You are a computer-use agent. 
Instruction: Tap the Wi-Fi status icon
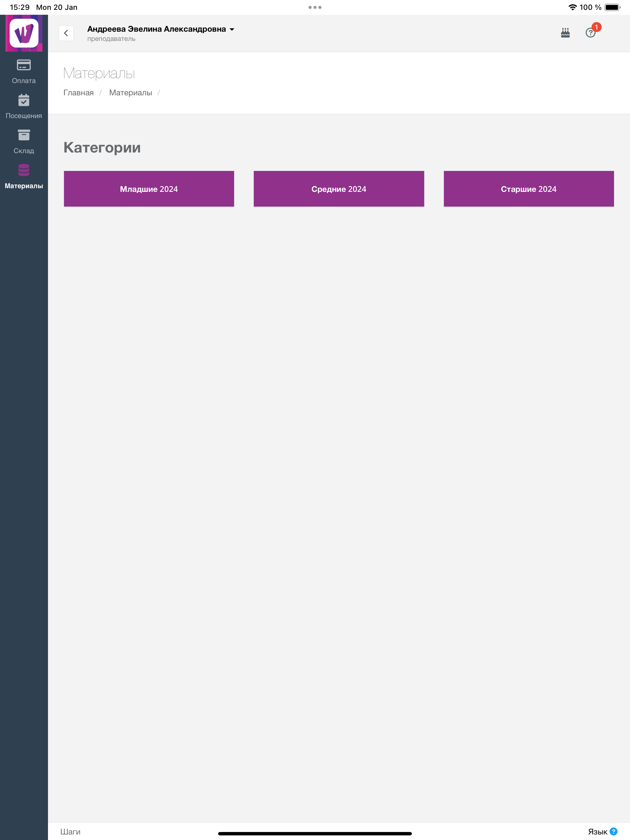coord(572,7)
